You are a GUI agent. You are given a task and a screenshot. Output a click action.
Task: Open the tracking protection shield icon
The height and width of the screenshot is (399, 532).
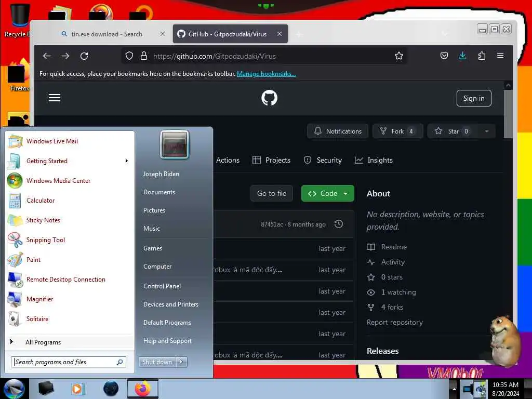[x=129, y=56]
